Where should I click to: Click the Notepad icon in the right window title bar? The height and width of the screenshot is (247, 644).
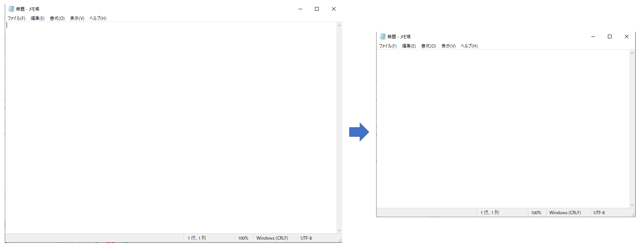point(382,36)
